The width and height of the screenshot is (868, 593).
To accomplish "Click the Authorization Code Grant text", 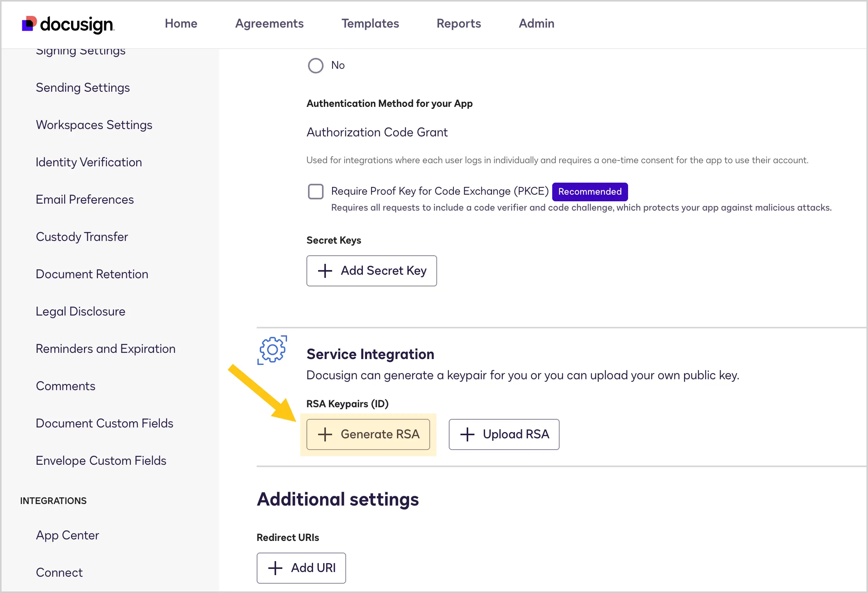I will click(377, 133).
